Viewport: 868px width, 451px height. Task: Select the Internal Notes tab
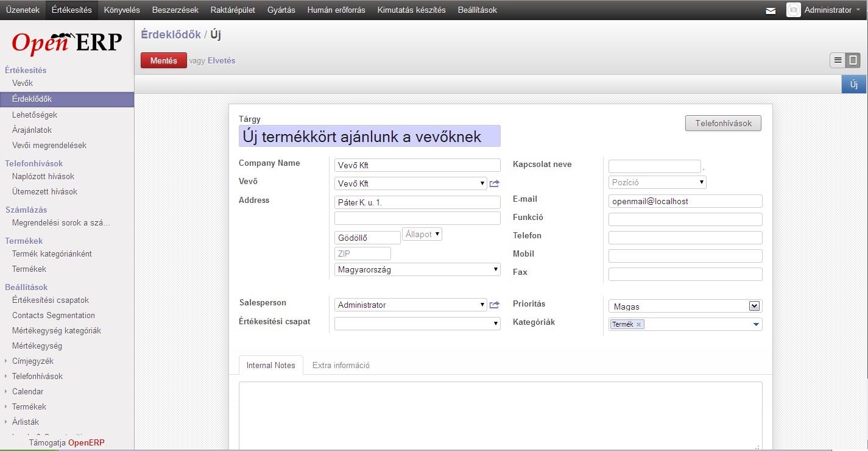[x=271, y=365]
